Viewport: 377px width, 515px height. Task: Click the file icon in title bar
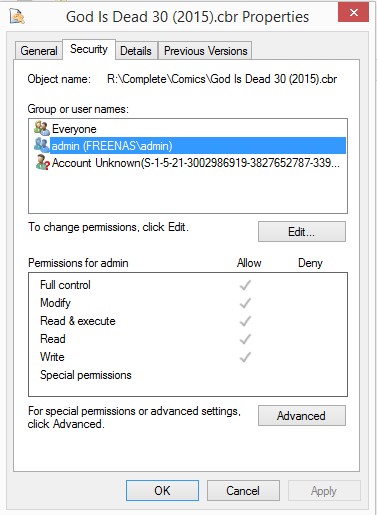(17, 16)
